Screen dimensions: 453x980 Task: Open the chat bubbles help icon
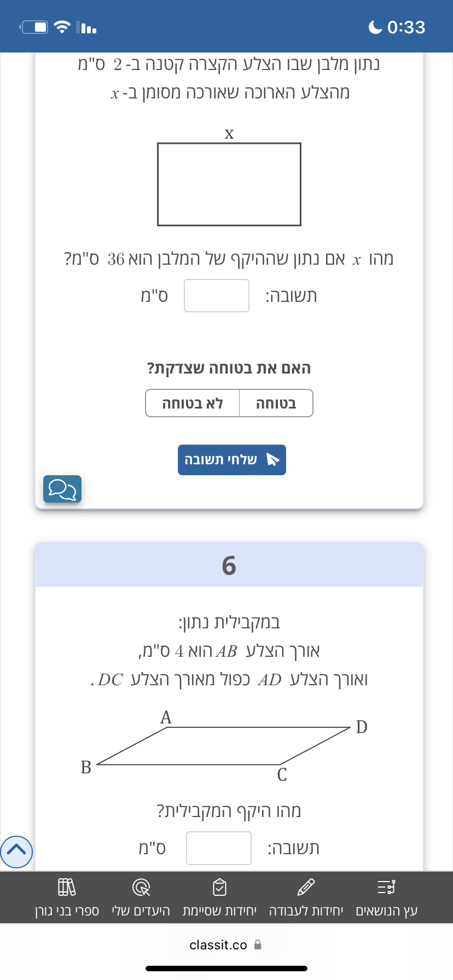(x=62, y=489)
